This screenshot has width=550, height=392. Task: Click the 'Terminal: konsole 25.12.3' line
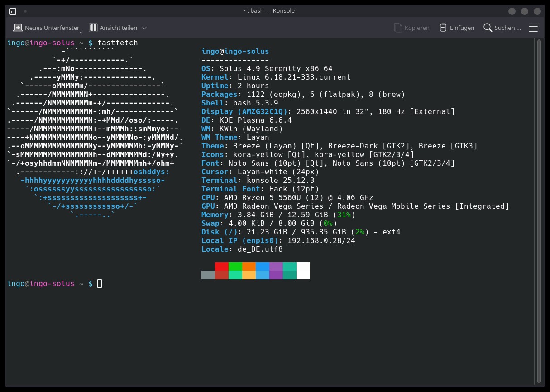(258, 180)
